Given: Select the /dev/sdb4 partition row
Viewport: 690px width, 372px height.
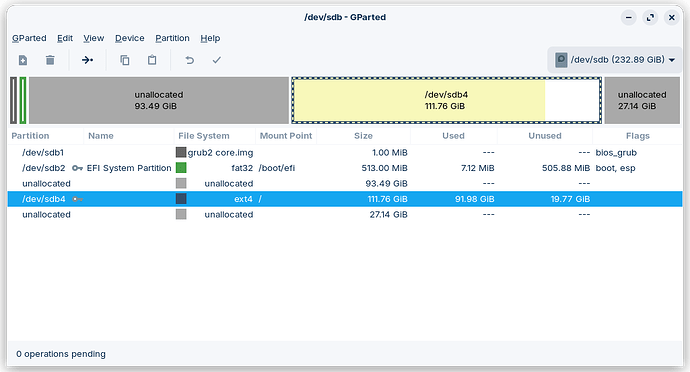Looking at the screenshot, I should tap(345, 199).
